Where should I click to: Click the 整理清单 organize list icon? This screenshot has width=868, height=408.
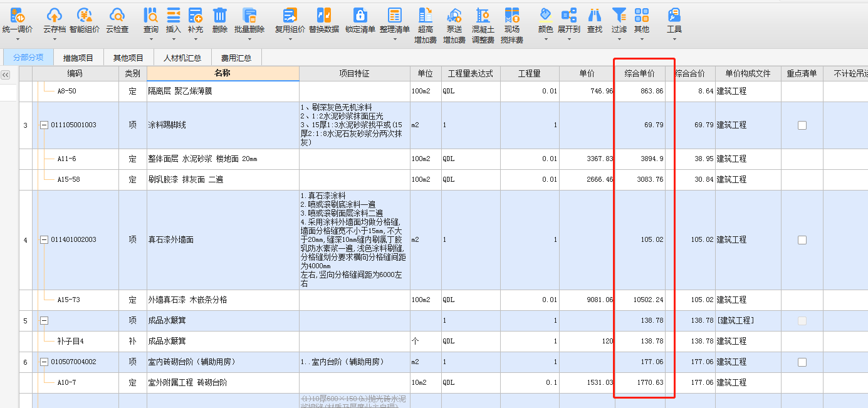(x=395, y=15)
